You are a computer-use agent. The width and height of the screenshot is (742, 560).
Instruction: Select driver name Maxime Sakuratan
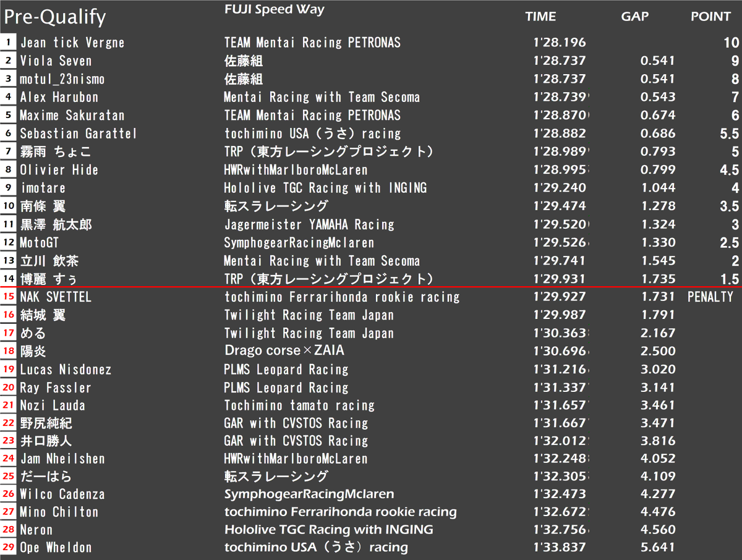point(72,115)
